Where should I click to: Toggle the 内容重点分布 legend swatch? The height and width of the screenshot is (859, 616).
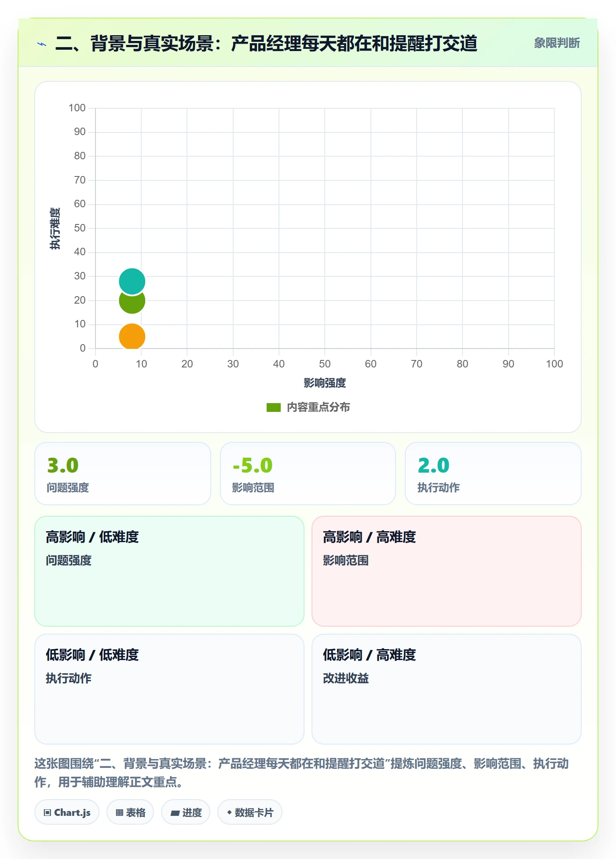pos(273,407)
